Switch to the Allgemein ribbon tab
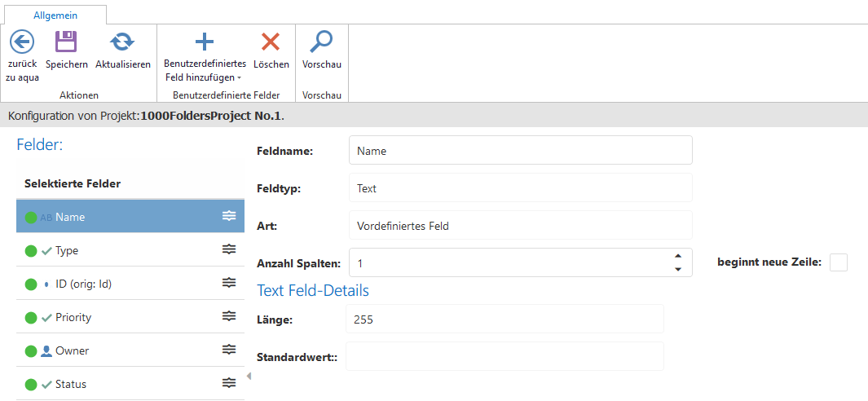 point(56,14)
